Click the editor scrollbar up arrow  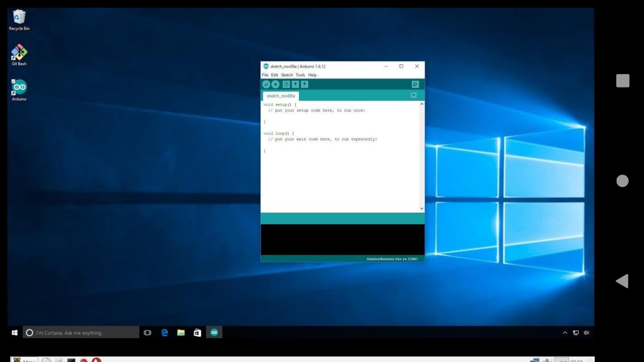(422, 104)
